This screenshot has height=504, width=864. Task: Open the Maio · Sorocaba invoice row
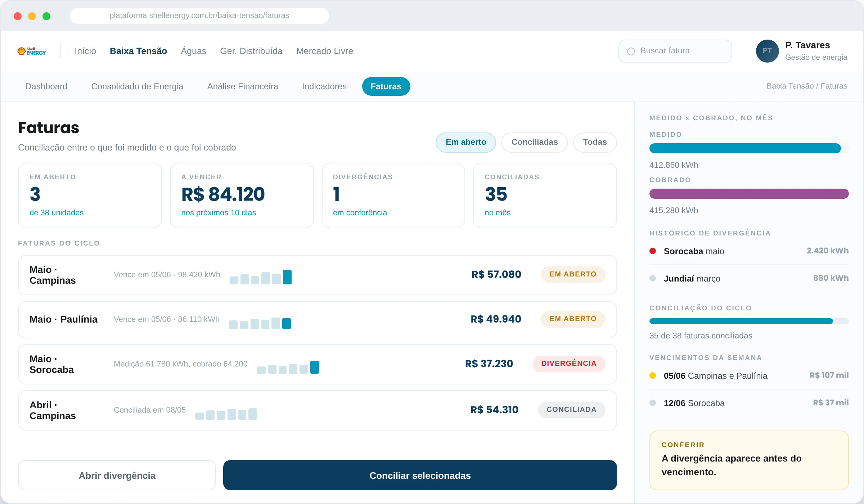click(318, 364)
